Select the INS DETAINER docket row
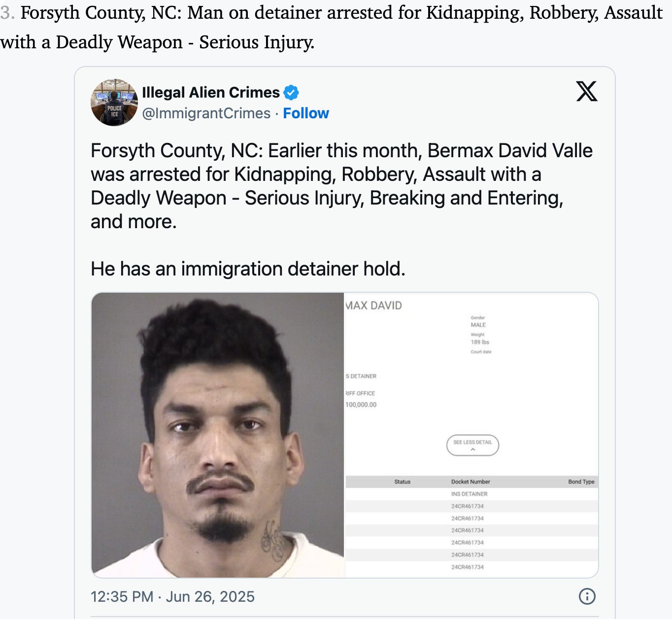Image resolution: width=672 pixels, height=619 pixels. 471,494
